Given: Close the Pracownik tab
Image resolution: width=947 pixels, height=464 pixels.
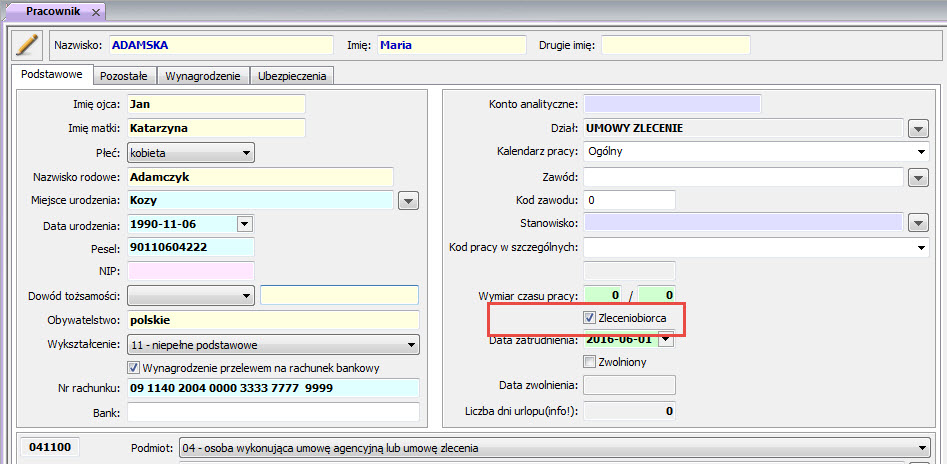Looking at the screenshot, I should pyautogui.click(x=94, y=11).
